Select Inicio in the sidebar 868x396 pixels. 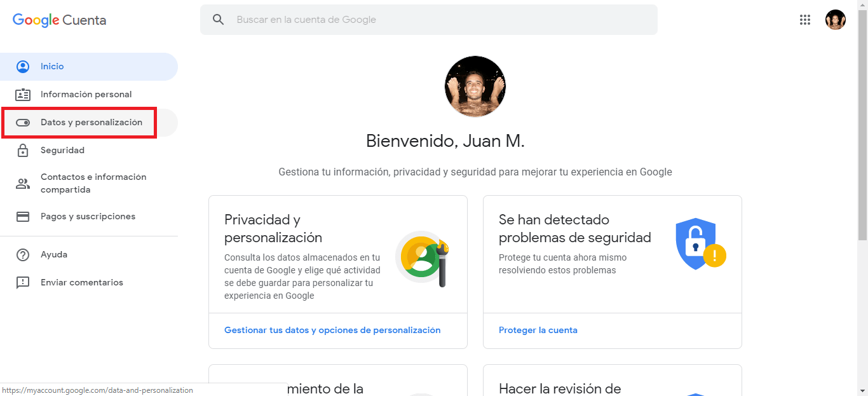click(89, 67)
